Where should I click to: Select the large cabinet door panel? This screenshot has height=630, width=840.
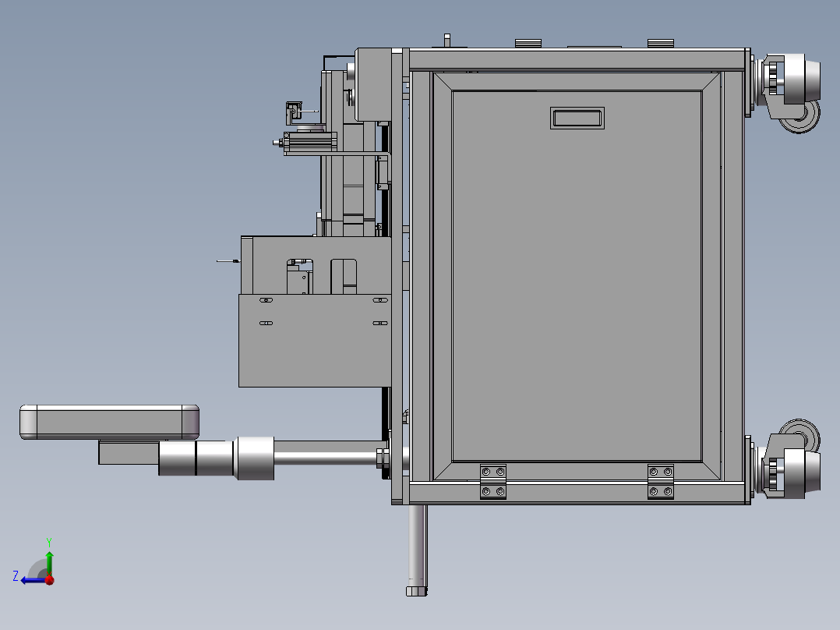coord(577,276)
